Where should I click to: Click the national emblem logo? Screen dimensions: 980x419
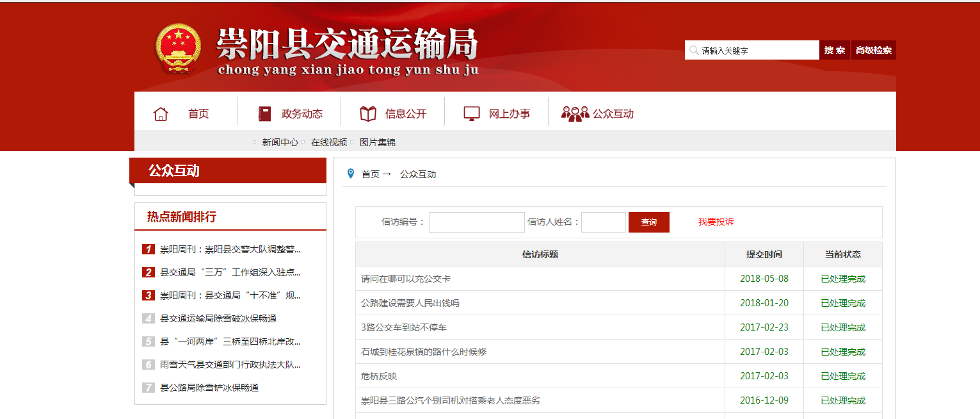pos(177,49)
